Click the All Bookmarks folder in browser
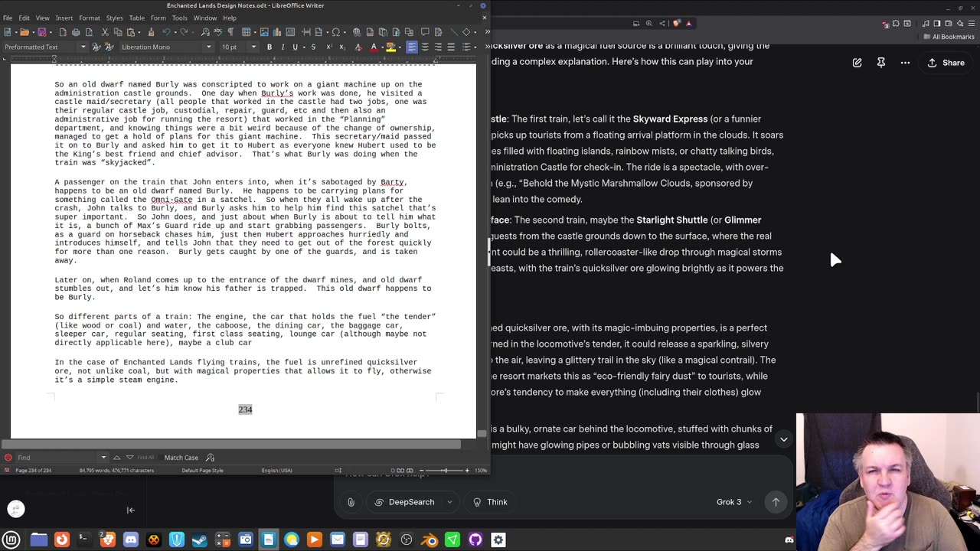Viewport: 980px width, 551px height. pyautogui.click(x=949, y=37)
